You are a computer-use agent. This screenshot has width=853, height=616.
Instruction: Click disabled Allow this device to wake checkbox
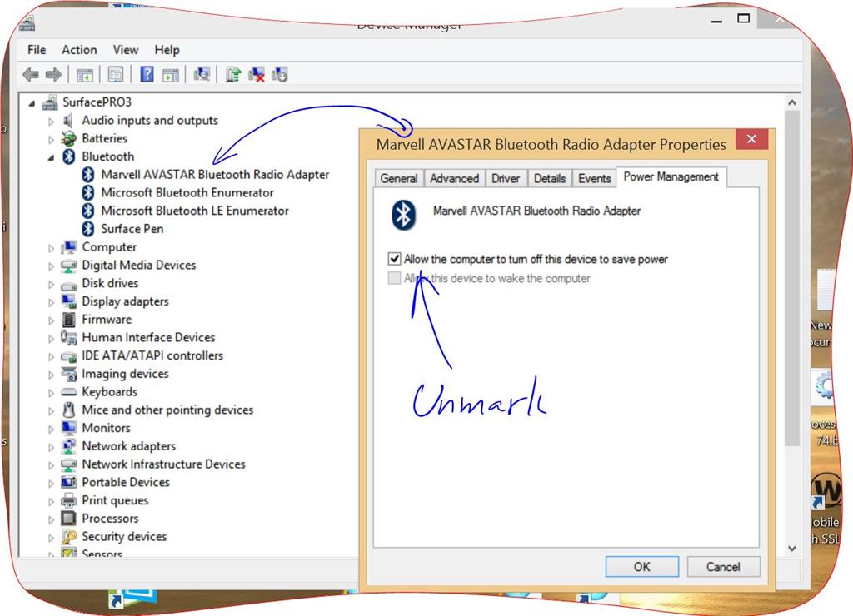pos(394,278)
